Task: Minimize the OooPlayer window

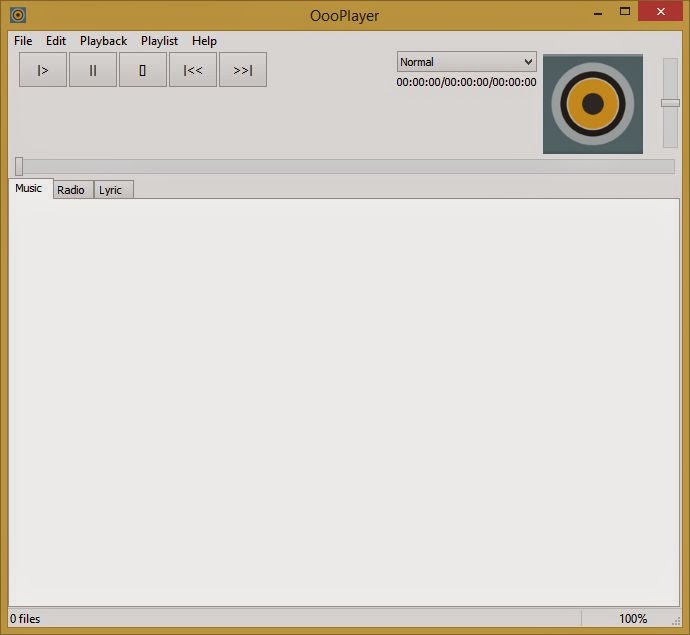Action: 598,12
